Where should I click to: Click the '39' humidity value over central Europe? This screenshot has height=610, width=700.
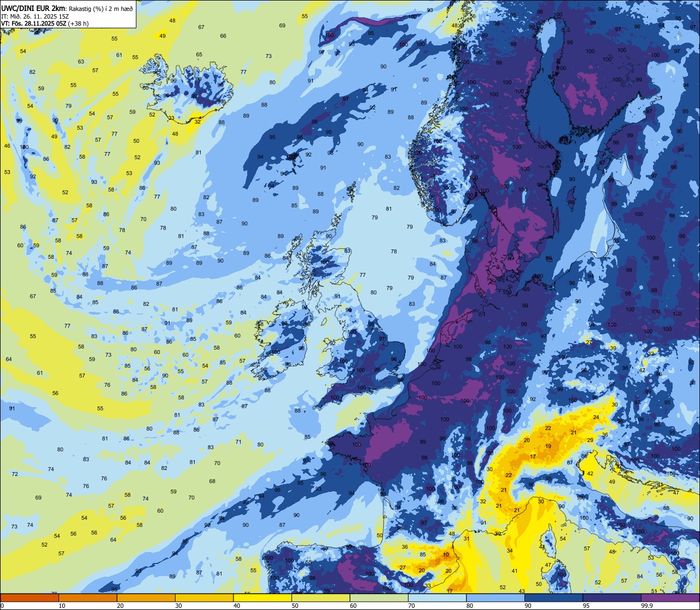(x=613, y=348)
